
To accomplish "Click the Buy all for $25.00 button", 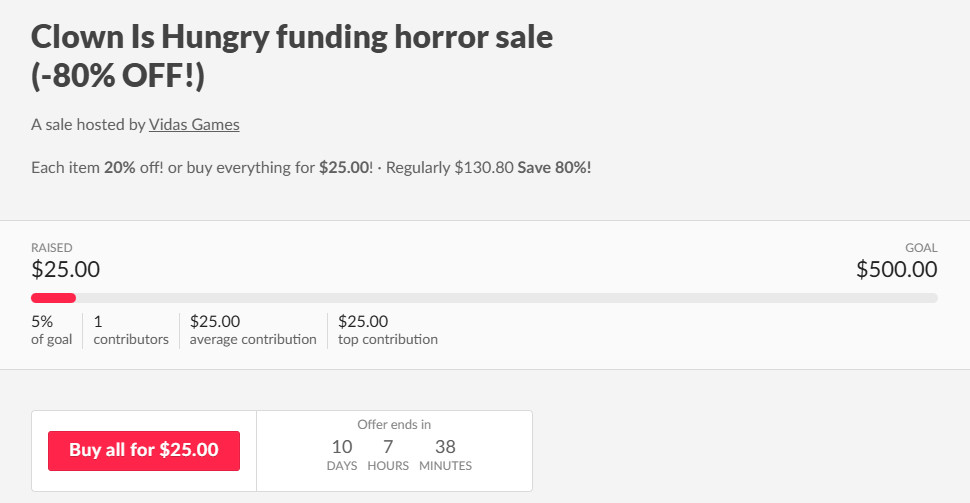I will pyautogui.click(x=144, y=450).
